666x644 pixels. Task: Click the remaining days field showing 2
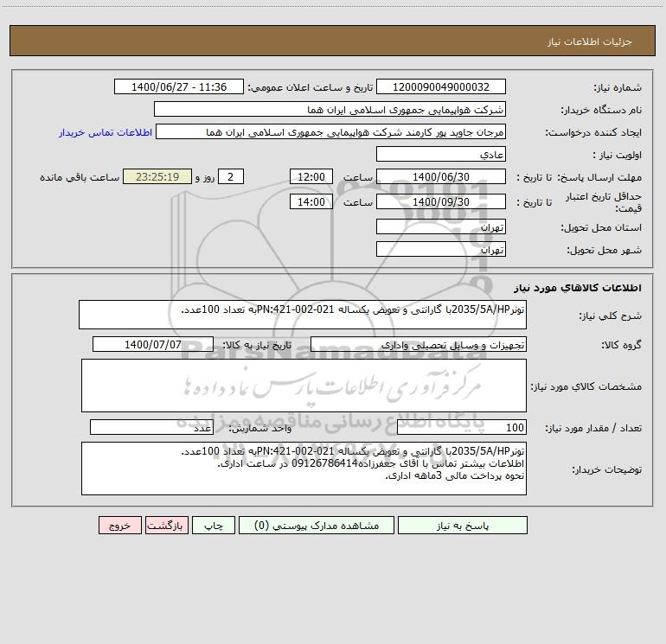[231, 176]
